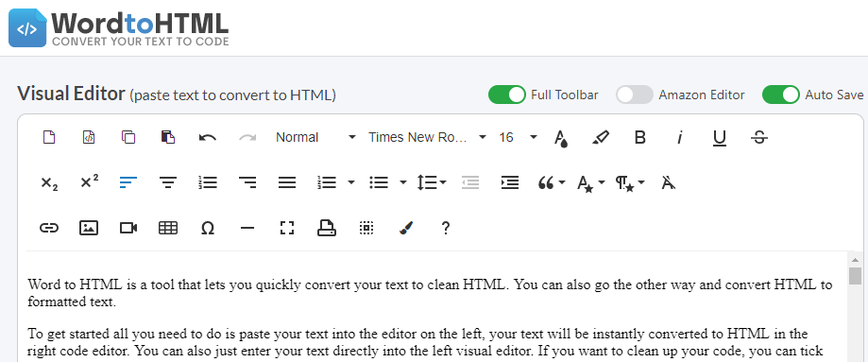Click the WordtoHTML logo

[118, 27]
